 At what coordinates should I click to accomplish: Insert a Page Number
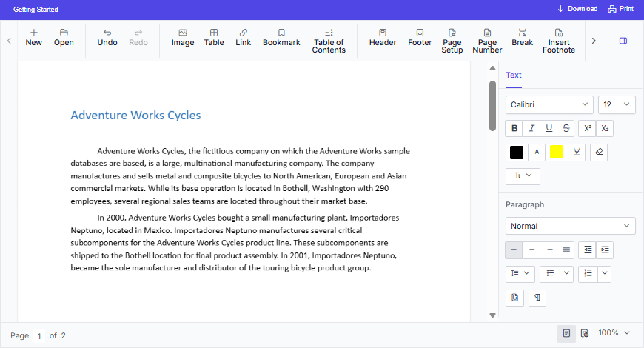click(487, 41)
